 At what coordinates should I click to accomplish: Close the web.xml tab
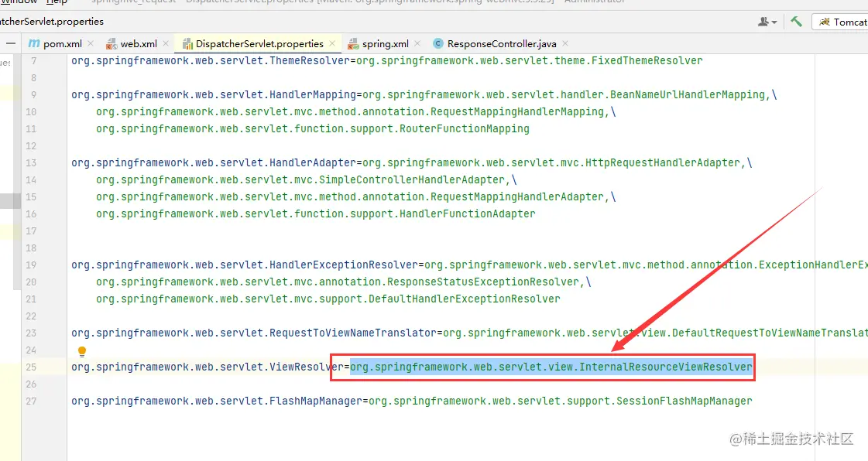tap(166, 43)
